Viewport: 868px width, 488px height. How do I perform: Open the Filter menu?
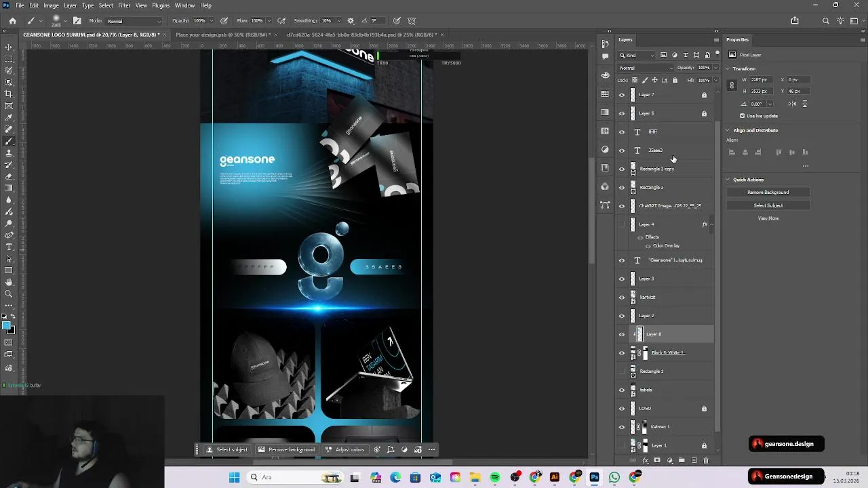point(124,5)
